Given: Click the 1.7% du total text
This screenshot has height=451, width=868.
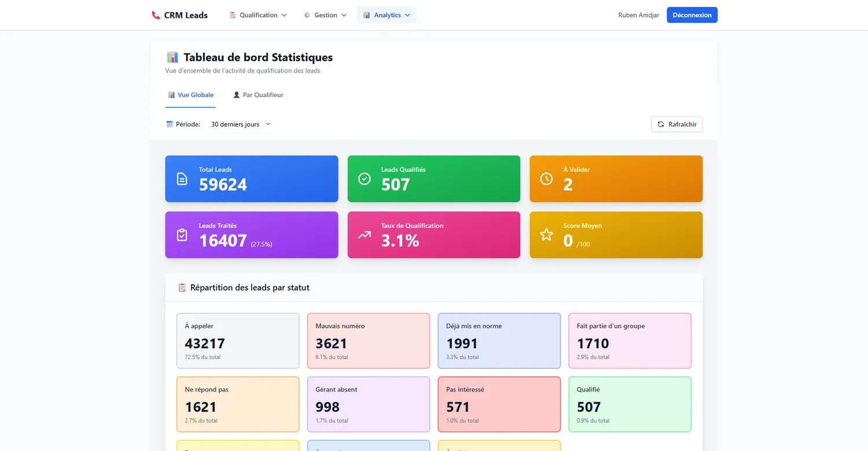Looking at the screenshot, I should [x=332, y=421].
